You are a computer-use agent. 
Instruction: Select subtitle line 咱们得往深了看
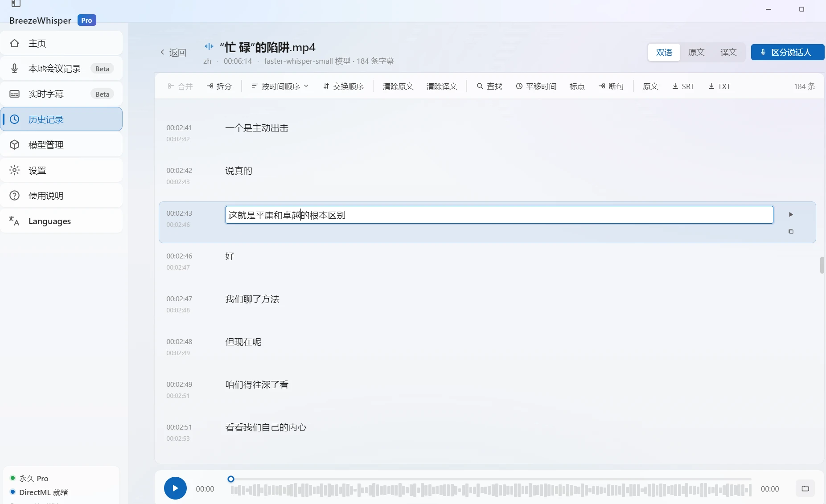[257, 385]
